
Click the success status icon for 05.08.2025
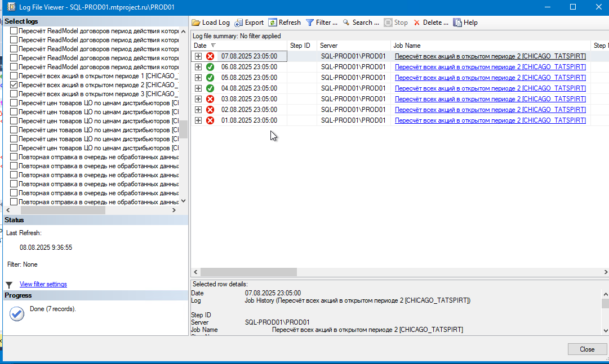[210, 78]
